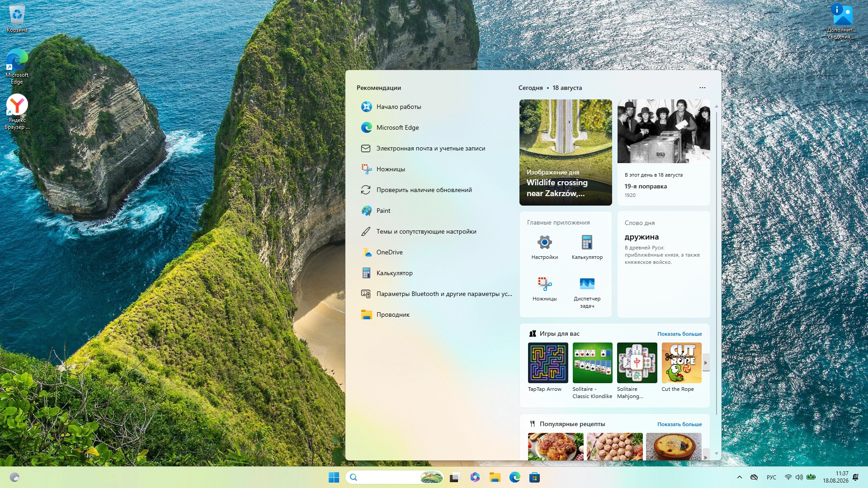Open the TapTap Arrow game
This screenshot has width=868, height=488.
pyautogui.click(x=548, y=367)
